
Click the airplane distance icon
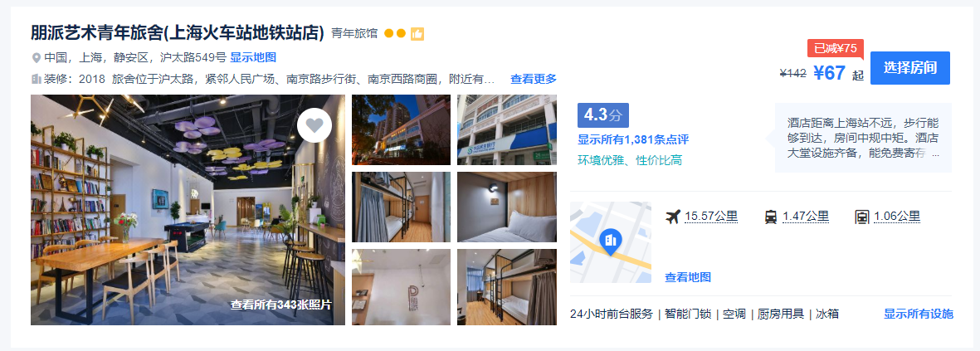pyautogui.click(x=673, y=217)
